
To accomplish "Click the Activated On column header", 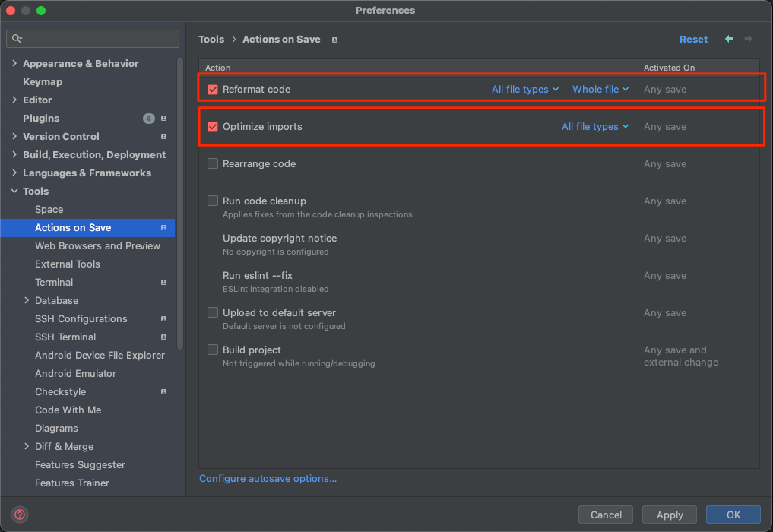I will pos(669,68).
